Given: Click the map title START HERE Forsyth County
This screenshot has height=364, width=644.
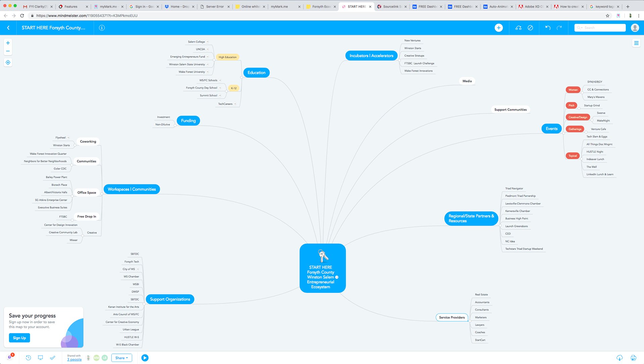Looking at the screenshot, I should pyautogui.click(x=53, y=28).
